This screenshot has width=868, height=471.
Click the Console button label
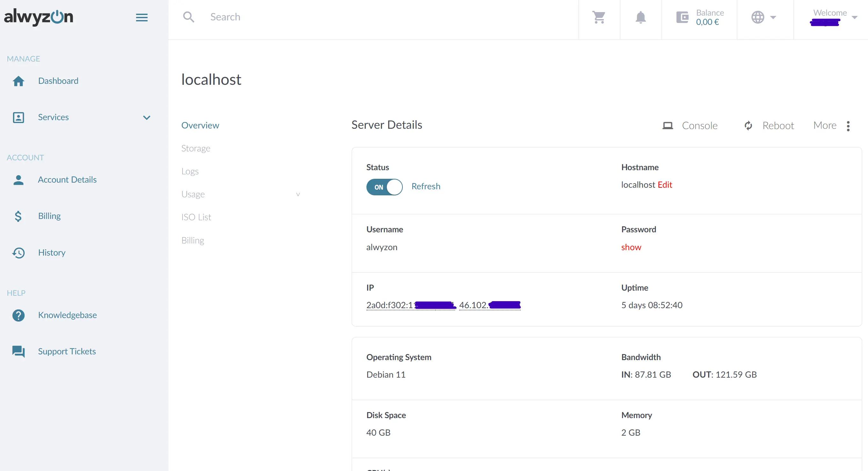point(699,126)
